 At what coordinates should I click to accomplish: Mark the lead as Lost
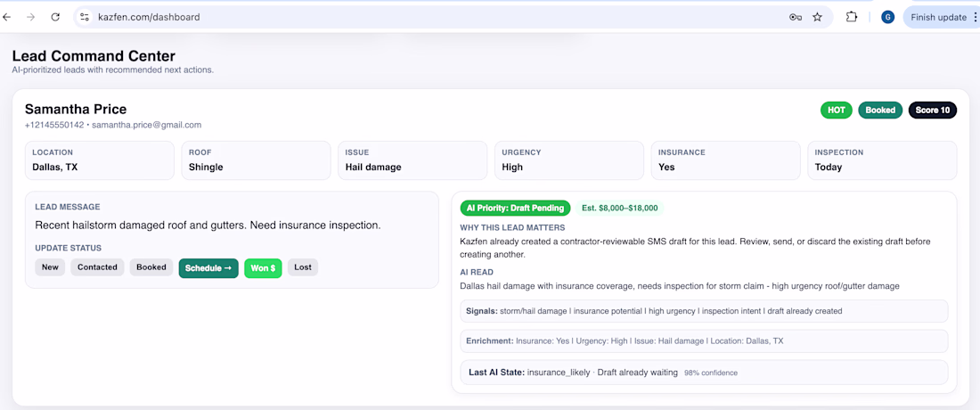(x=303, y=267)
